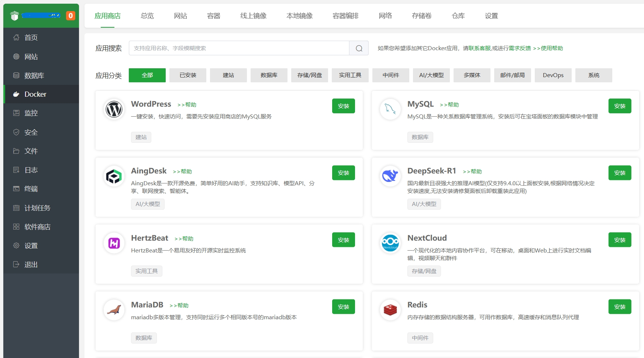Screen dimensions: 644x358
Task: Click the panel shield logo in sidebar header
Action: (14, 16)
